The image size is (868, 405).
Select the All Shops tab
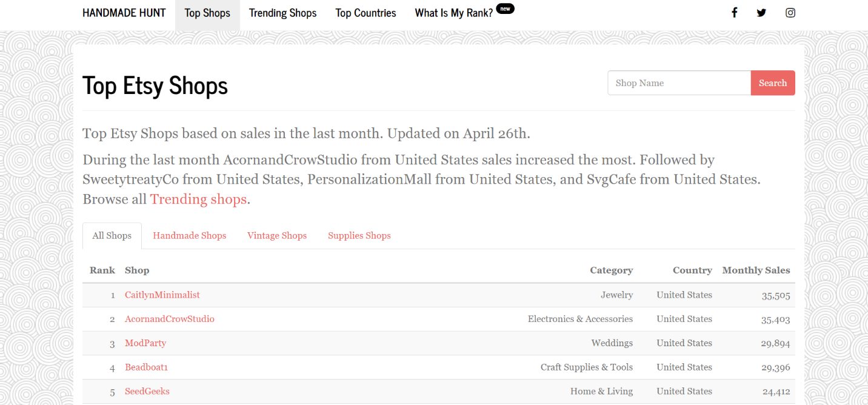coord(112,236)
